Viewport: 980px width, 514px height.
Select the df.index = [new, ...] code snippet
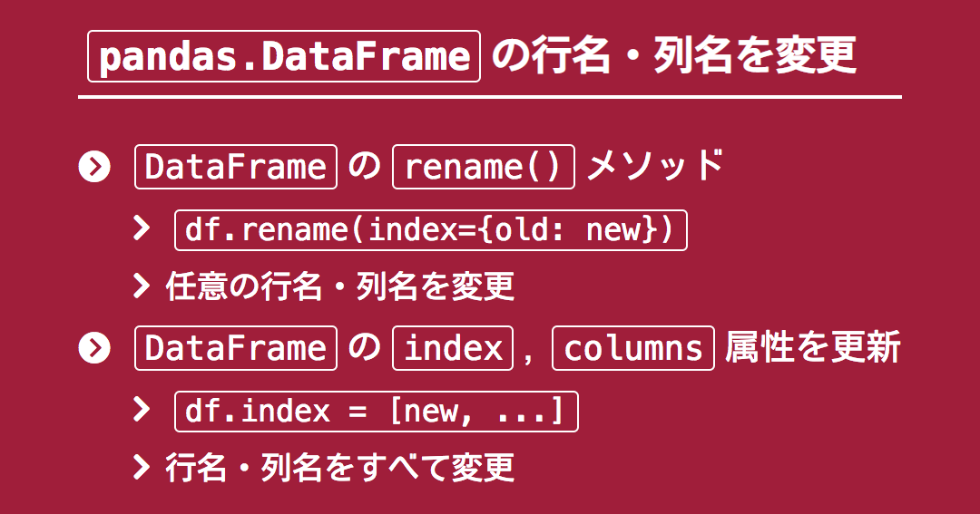click(x=377, y=412)
